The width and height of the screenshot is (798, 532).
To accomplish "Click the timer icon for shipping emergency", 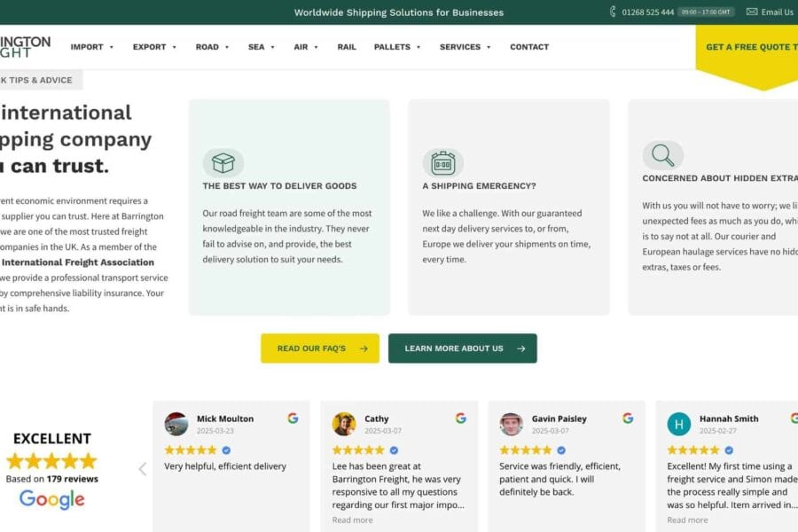I will (442, 163).
